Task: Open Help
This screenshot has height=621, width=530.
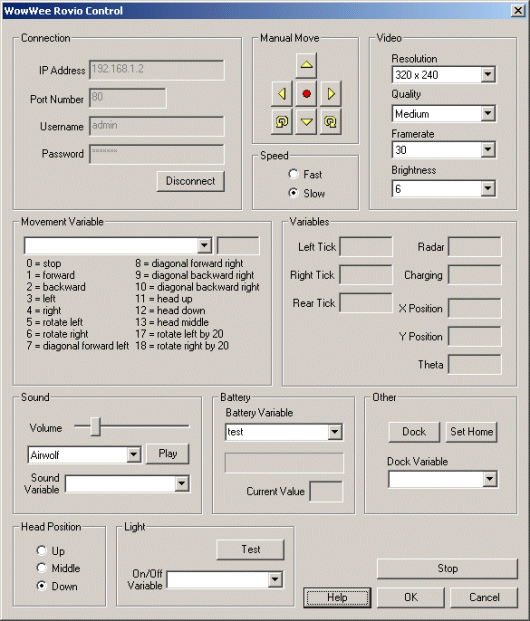Action: tap(337, 597)
